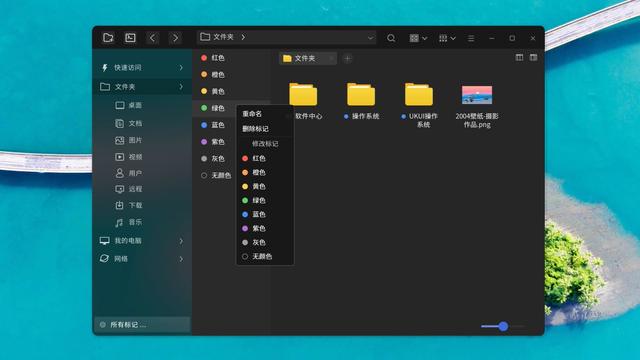Expand the 我的电脑 chevron
Screen dimensions: 640x360
click(x=181, y=241)
